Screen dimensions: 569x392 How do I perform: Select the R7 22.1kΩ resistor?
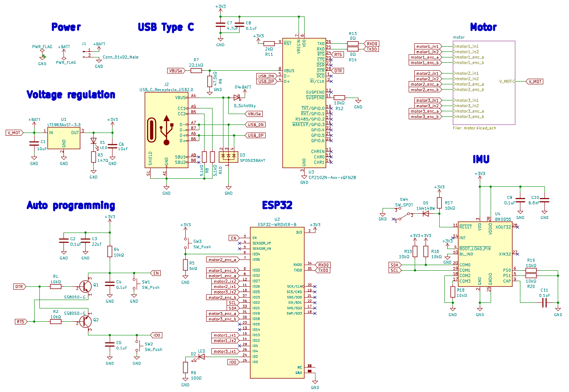[196, 71]
